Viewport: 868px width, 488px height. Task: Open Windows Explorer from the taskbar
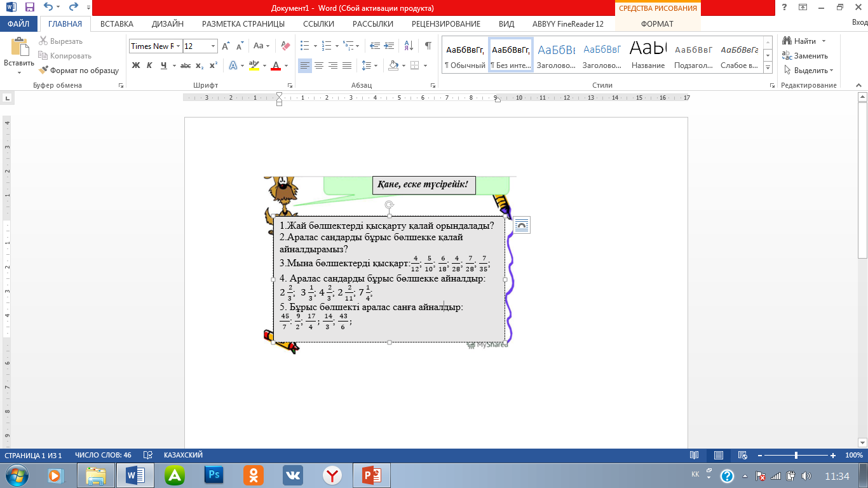[x=95, y=475]
